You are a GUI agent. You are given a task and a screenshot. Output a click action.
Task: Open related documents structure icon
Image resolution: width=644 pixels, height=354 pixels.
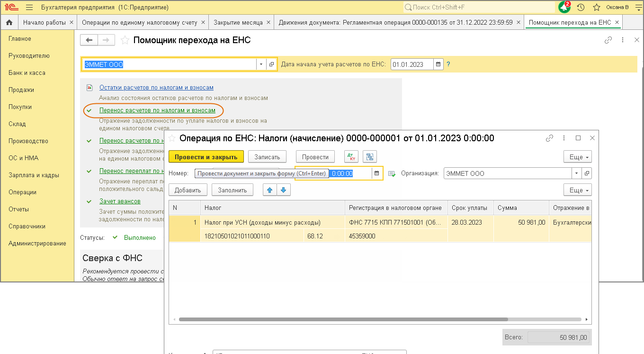[370, 156]
